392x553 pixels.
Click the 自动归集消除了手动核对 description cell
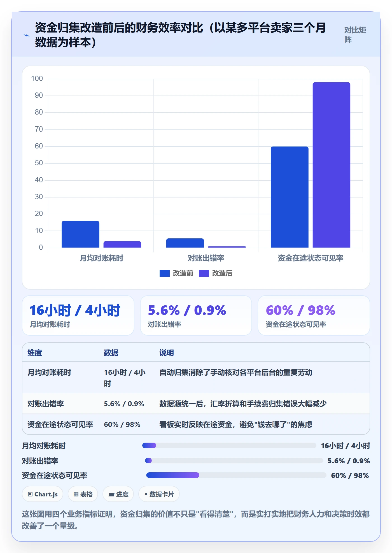(236, 372)
